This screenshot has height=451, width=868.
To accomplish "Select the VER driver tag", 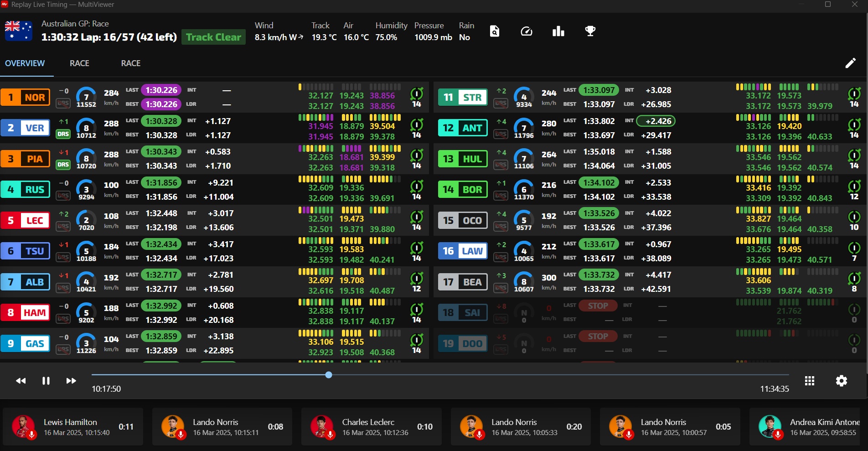I will [26, 128].
